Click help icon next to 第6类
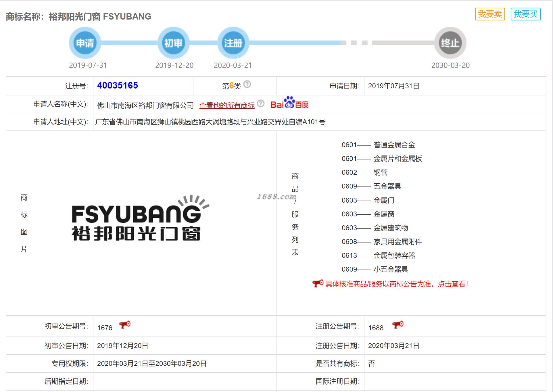Screen dimensions: 553x392 (x=247, y=84)
